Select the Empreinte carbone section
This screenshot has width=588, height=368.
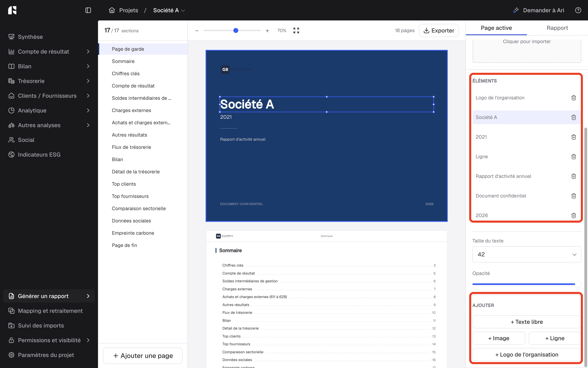(x=143, y=233)
